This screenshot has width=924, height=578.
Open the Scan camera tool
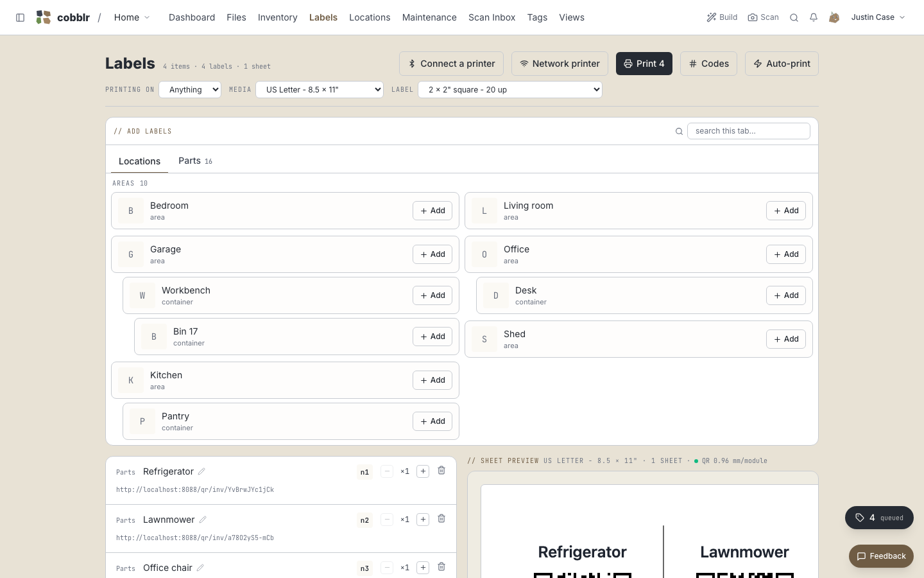(764, 17)
